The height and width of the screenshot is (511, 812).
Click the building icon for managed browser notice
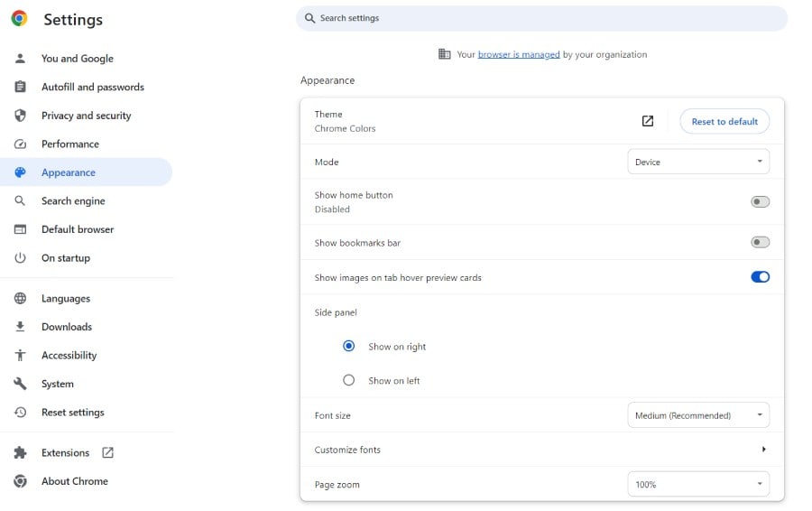[x=444, y=54]
